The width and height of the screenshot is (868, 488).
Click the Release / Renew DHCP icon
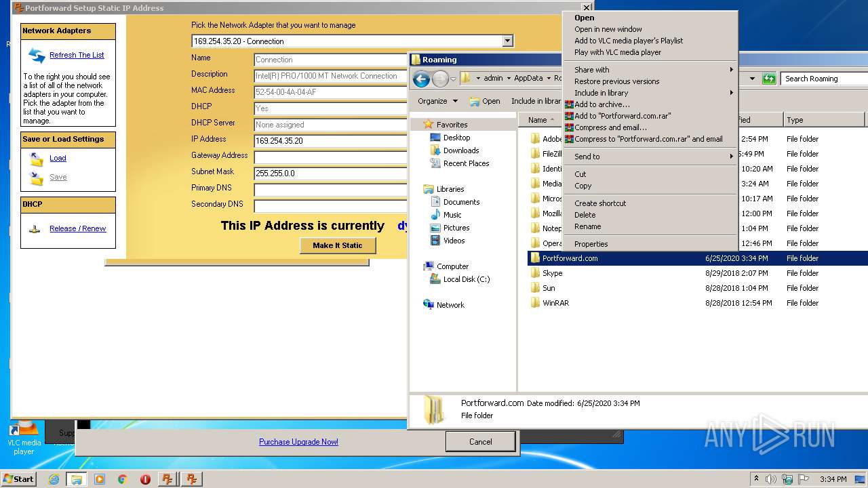35,229
